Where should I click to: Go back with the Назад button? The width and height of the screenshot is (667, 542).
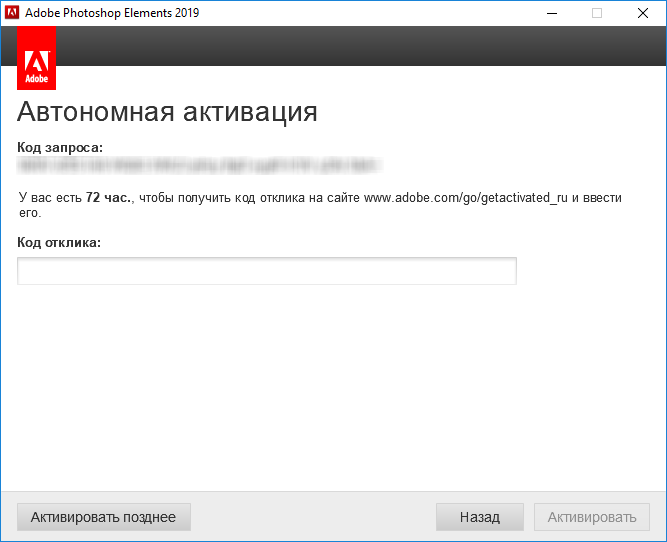tap(479, 517)
